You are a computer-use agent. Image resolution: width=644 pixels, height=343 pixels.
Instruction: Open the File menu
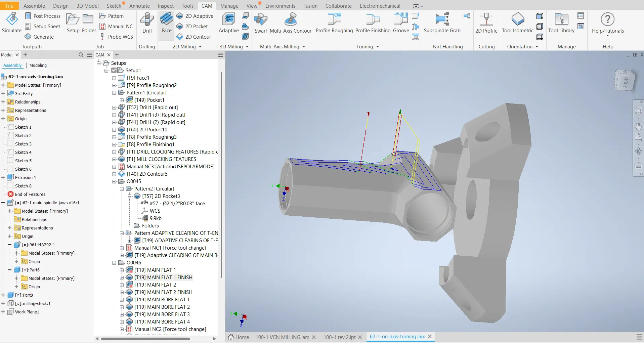(x=9, y=6)
